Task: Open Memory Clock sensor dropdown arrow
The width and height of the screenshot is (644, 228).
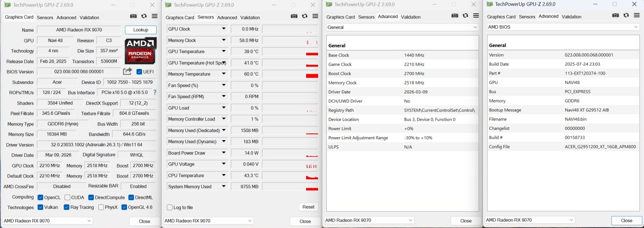Action: (224, 40)
